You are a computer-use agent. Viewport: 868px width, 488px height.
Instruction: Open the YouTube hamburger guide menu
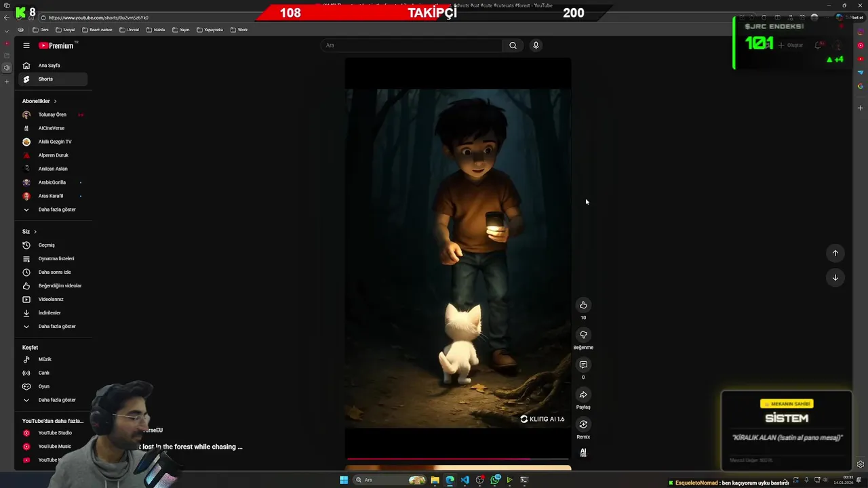coord(26,45)
